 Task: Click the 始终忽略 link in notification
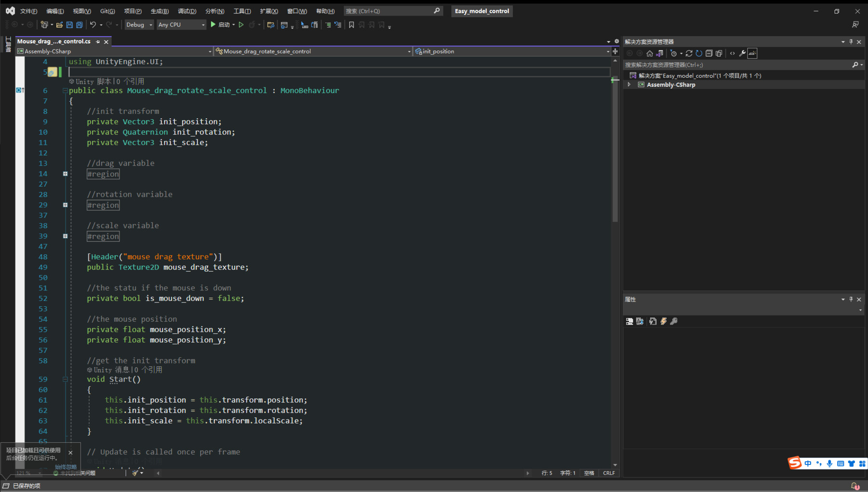(66, 467)
